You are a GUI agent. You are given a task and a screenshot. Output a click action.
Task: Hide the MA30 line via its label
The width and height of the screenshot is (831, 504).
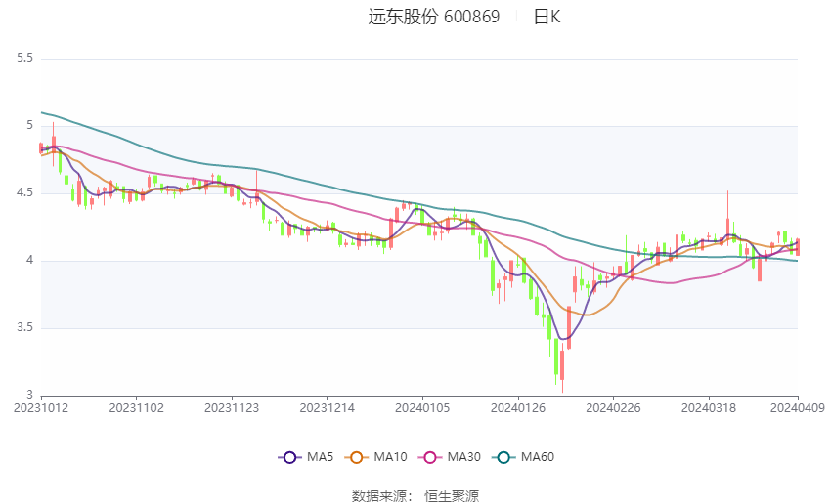(x=463, y=457)
